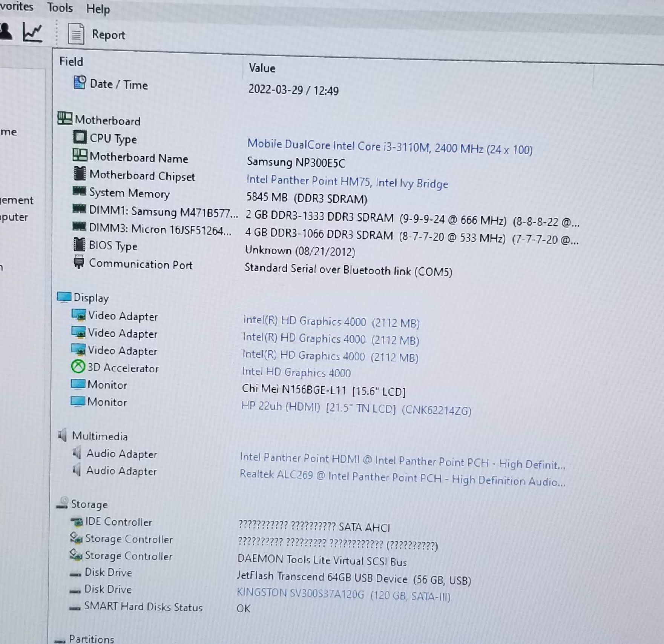Click the Report document icon in toolbar
The height and width of the screenshot is (644, 664).
tap(76, 34)
